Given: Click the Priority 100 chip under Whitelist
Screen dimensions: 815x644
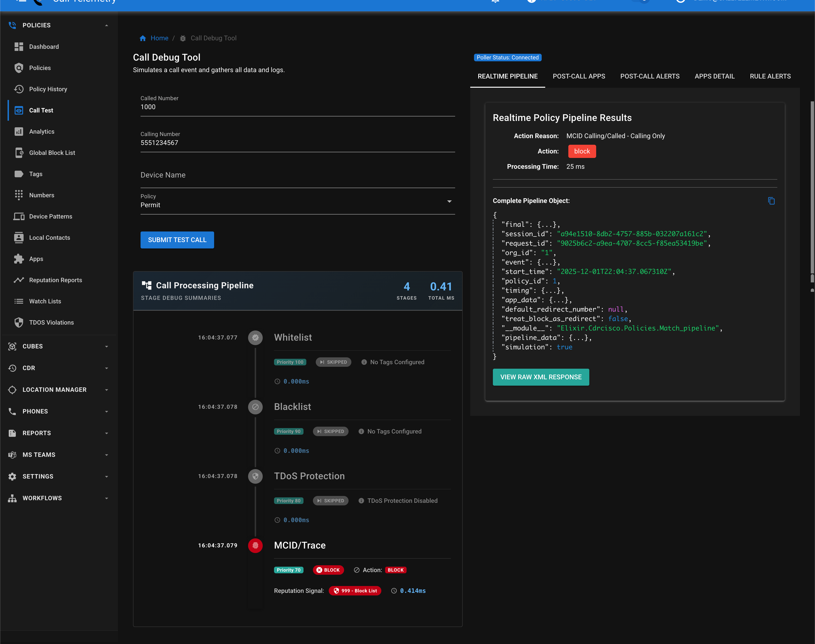Looking at the screenshot, I should (x=290, y=362).
